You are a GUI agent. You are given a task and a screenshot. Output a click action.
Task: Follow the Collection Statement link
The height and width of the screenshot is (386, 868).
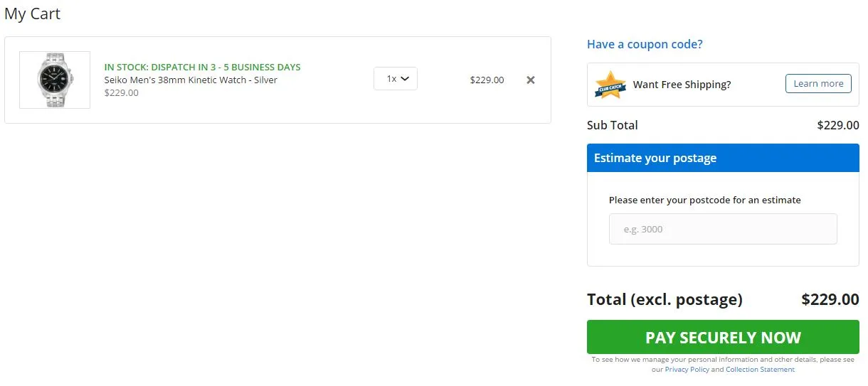coord(760,370)
